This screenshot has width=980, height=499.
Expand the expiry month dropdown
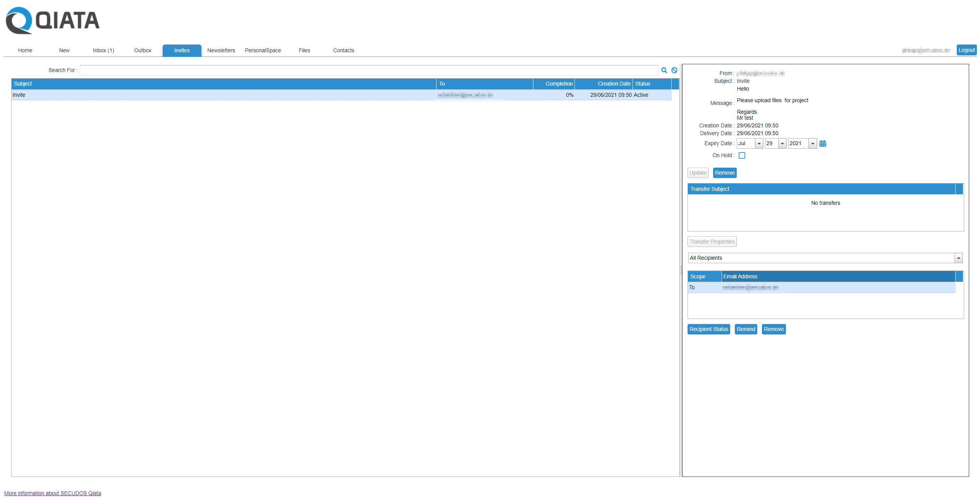[x=759, y=144]
